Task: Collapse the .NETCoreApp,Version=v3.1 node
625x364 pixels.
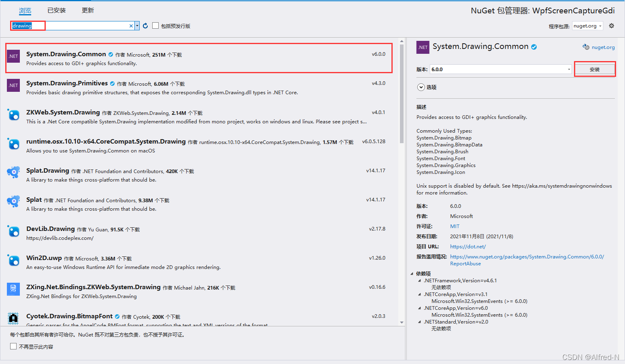Action: [419, 294]
